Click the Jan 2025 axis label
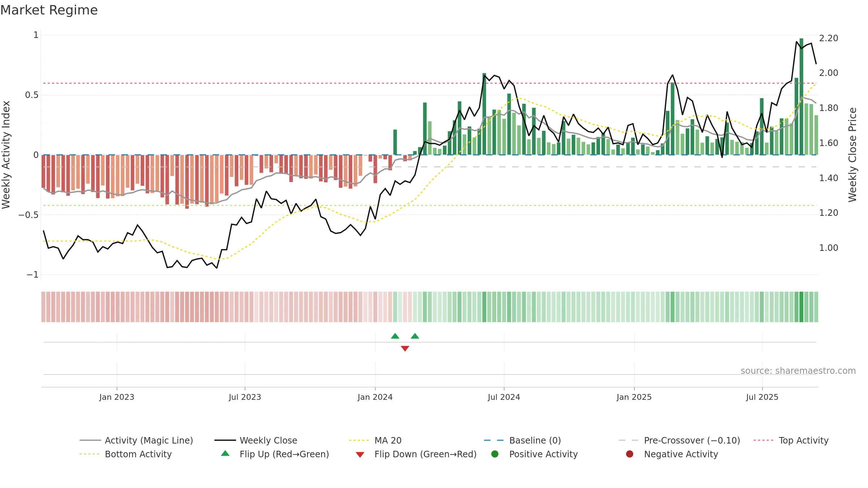This screenshot has width=868, height=488. pyautogui.click(x=634, y=397)
